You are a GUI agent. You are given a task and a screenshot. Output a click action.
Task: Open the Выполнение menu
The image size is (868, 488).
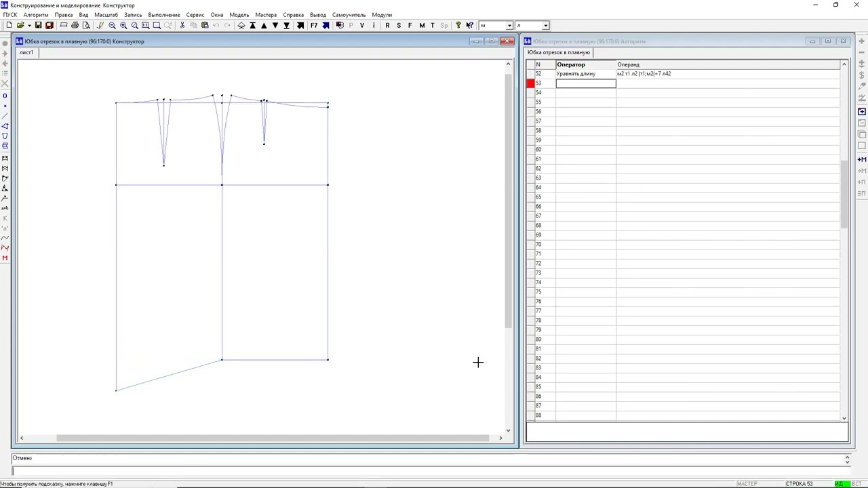164,15
